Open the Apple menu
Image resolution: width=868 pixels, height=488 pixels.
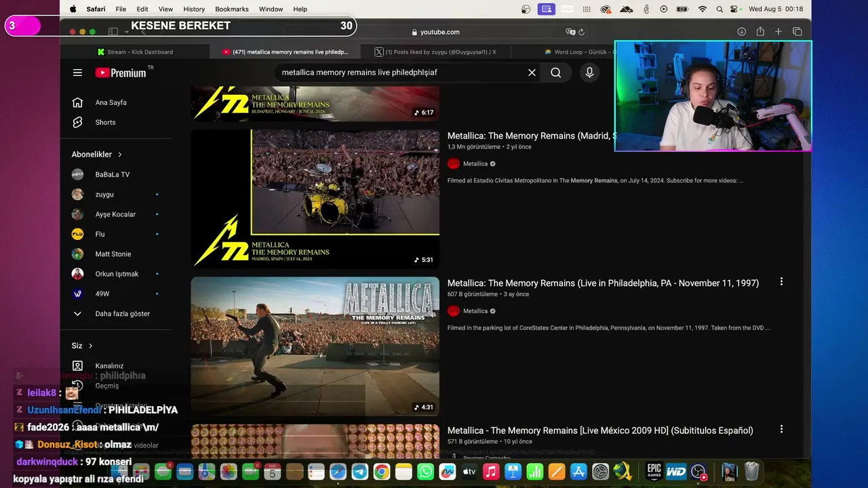point(73,9)
